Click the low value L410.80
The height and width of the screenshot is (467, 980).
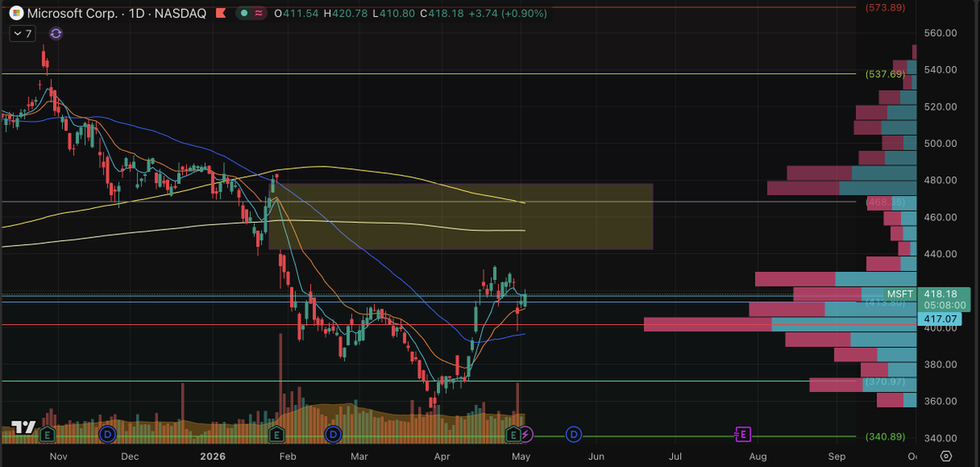tap(392, 14)
